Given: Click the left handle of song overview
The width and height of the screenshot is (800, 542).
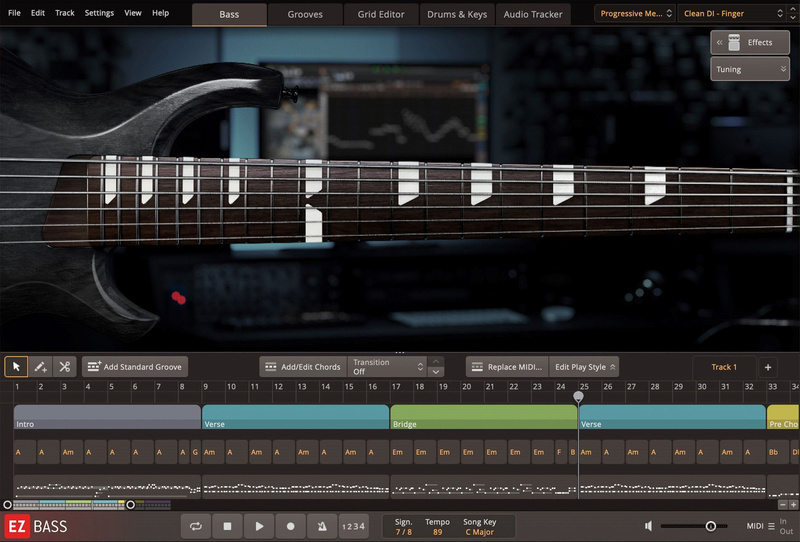Looking at the screenshot, I should point(7,505).
